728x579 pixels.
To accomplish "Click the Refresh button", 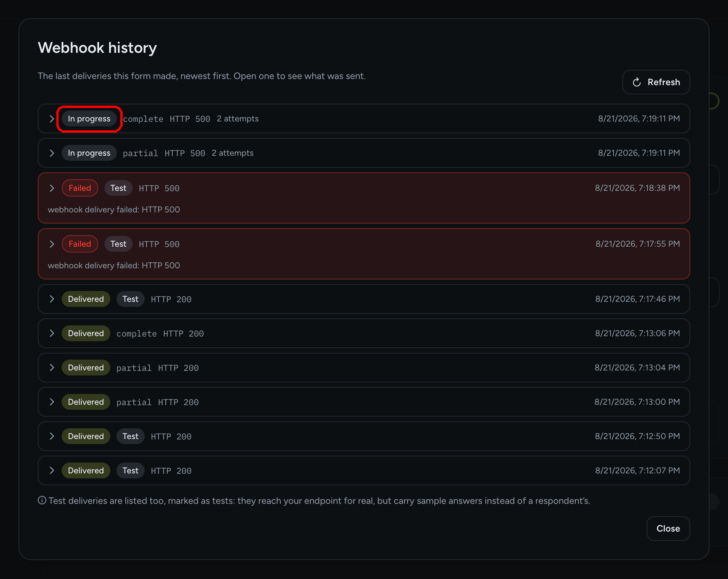I will tap(656, 82).
